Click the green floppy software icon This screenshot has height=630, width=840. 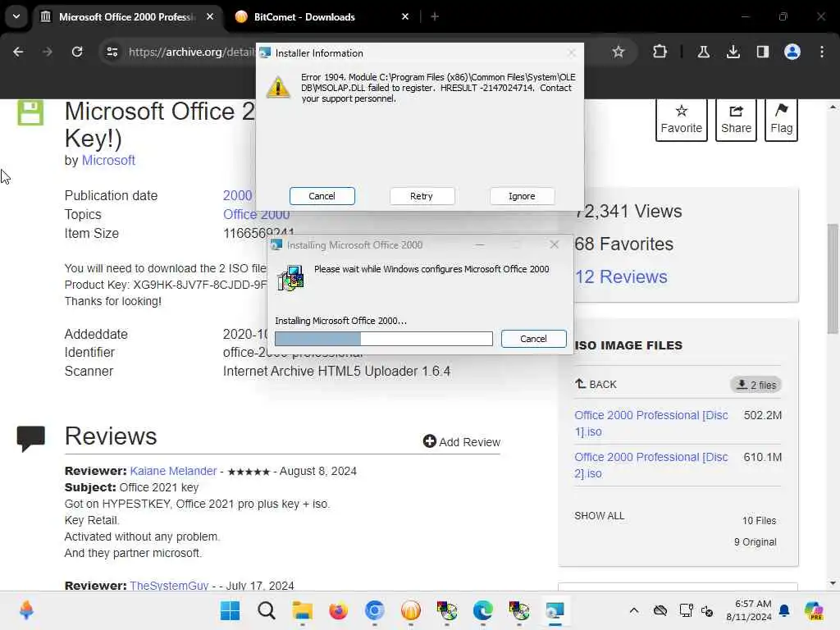pyautogui.click(x=30, y=113)
